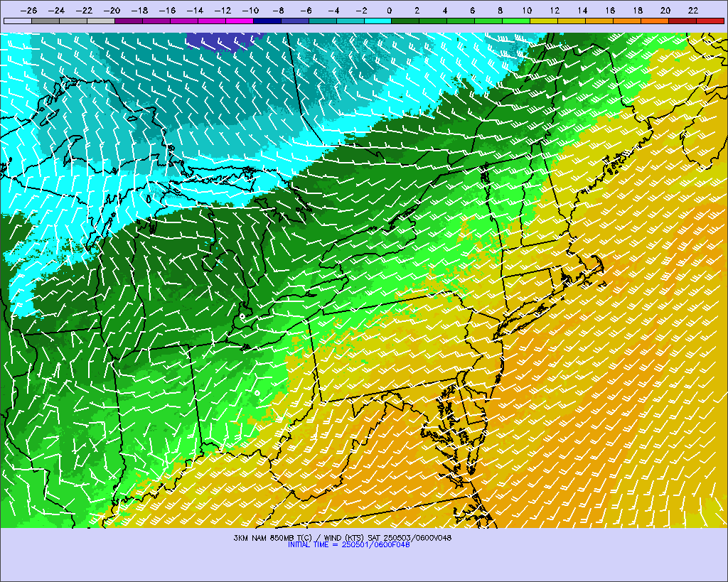Click the "22" colorbar label
728x582 pixels.
693,11
